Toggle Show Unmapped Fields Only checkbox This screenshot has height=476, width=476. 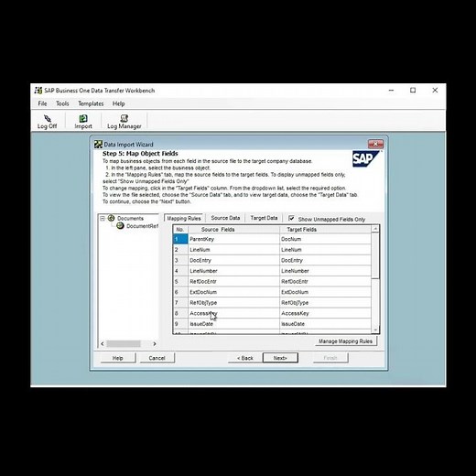click(291, 219)
